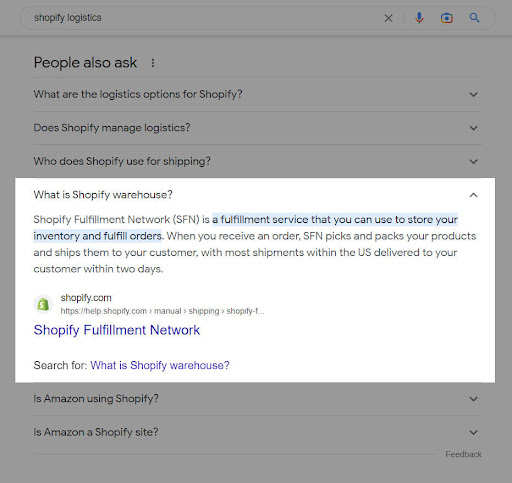Clear the search box with X icon
Viewport: 512px width, 483px height.
click(388, 18)
